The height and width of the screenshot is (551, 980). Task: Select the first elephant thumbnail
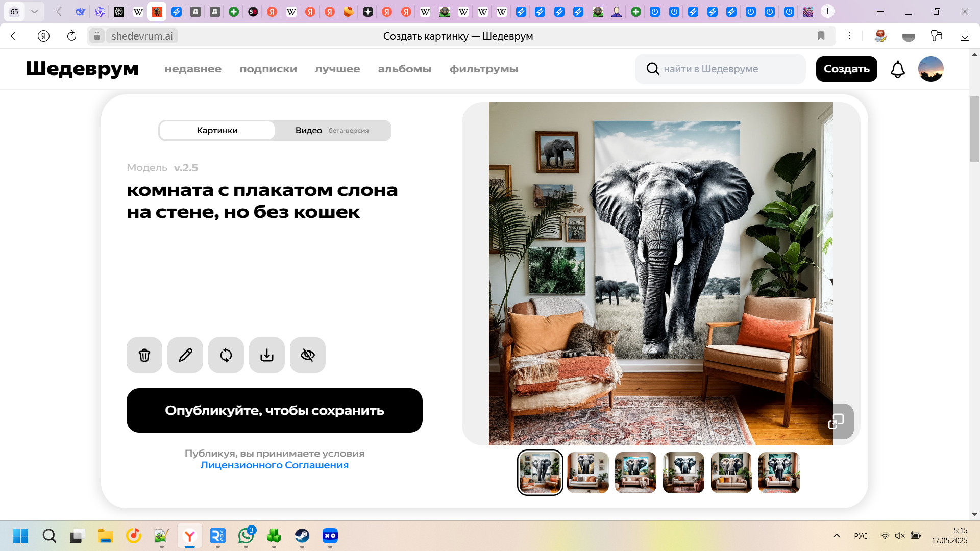click(540, 472)
